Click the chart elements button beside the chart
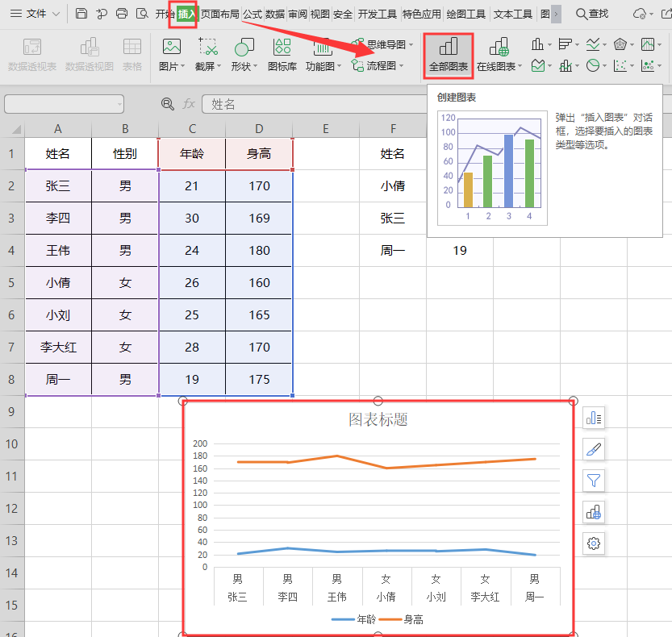The width and height of the screenshot is (672, 637). (x=594, y=418)
